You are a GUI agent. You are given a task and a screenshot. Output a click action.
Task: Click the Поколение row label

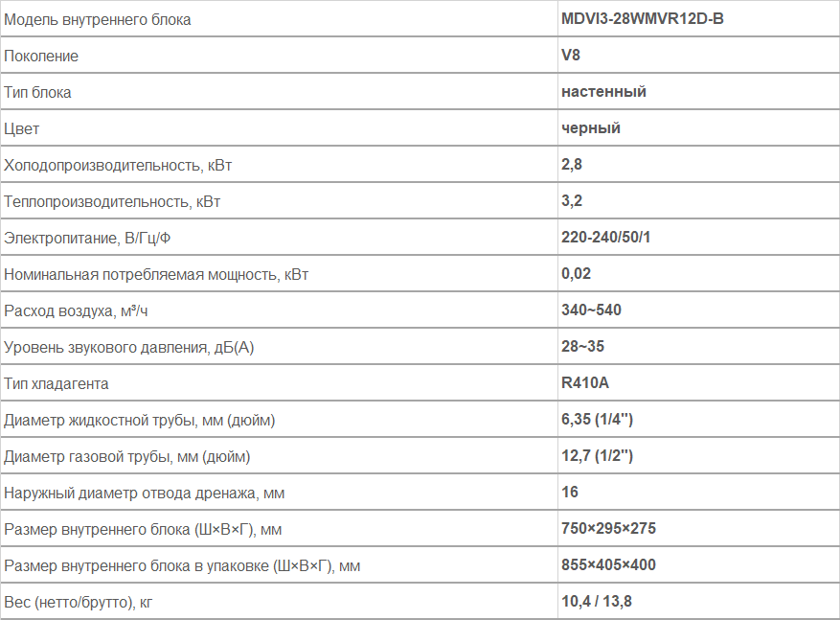[41, 57]
